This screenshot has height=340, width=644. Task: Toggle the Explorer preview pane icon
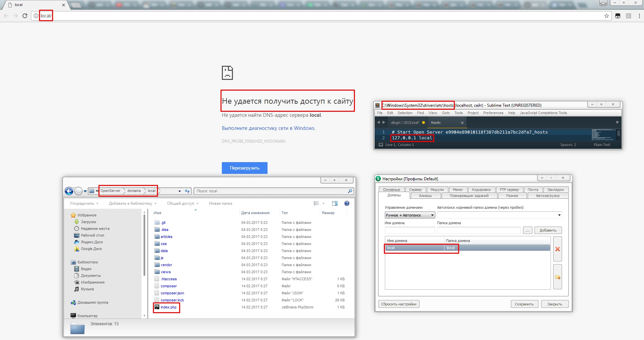pyautogui.click(x=334, y=203)
